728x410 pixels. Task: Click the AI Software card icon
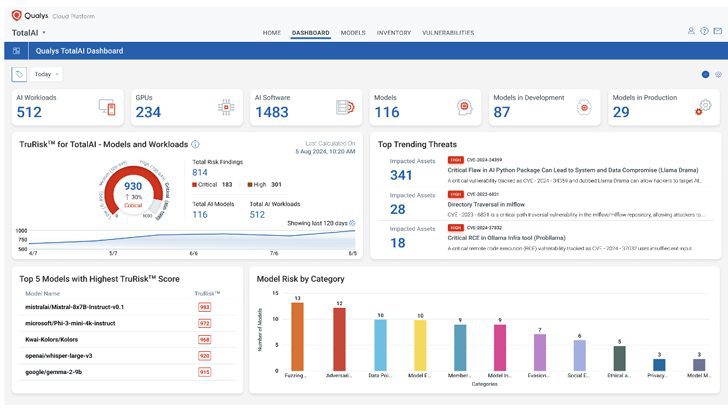pos(345,107)
